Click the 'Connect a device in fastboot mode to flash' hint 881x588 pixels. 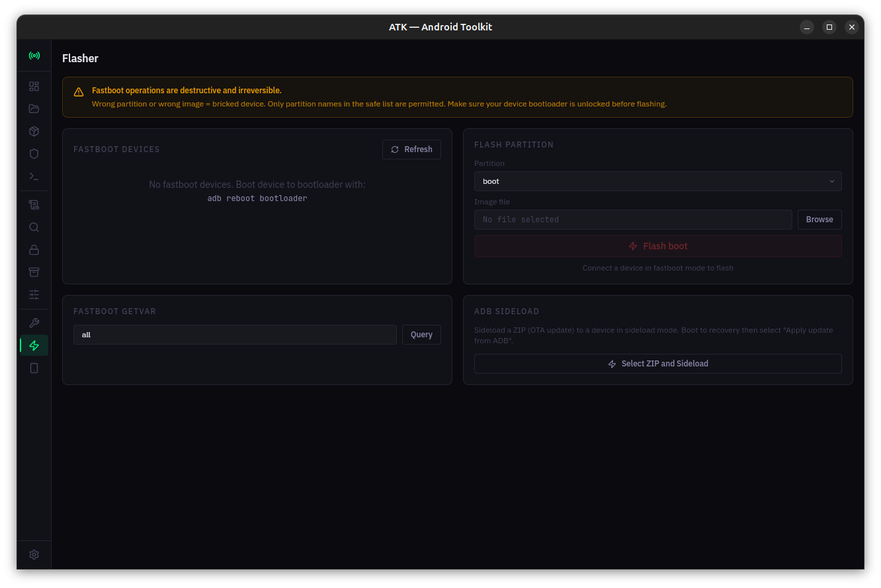[657, 268]
